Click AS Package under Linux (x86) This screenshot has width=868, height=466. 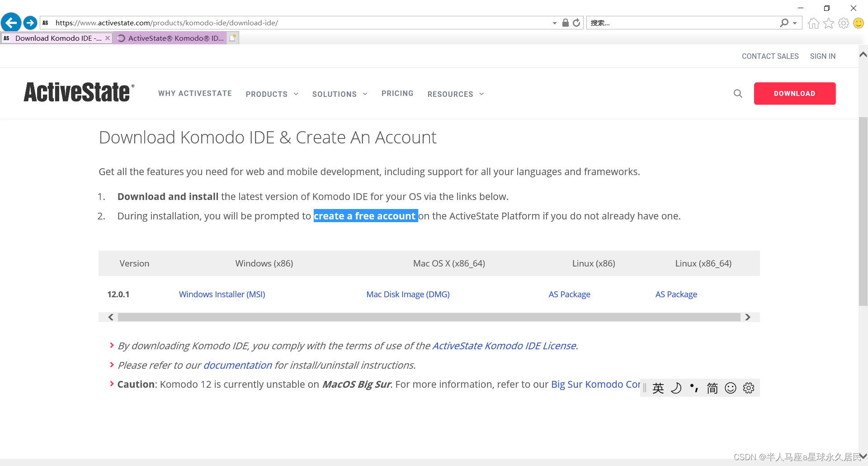(x=569, y=295)
